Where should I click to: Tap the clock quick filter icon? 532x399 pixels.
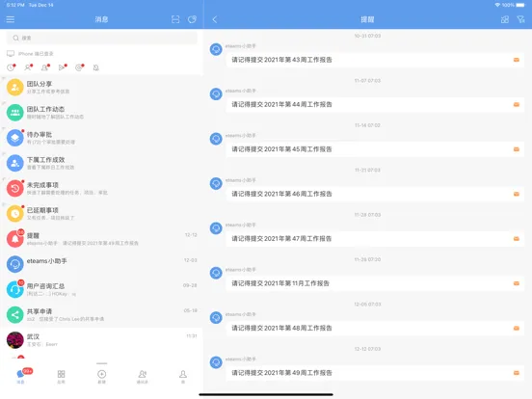point(12,67)
